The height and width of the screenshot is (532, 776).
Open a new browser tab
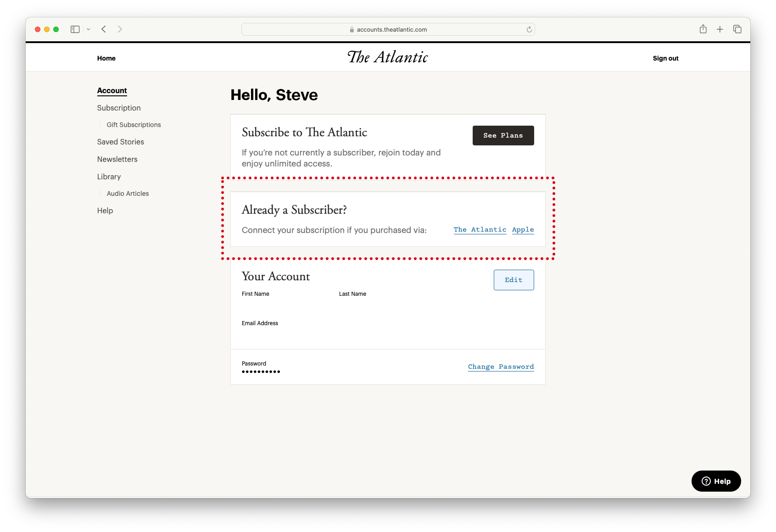coord(720,29)
